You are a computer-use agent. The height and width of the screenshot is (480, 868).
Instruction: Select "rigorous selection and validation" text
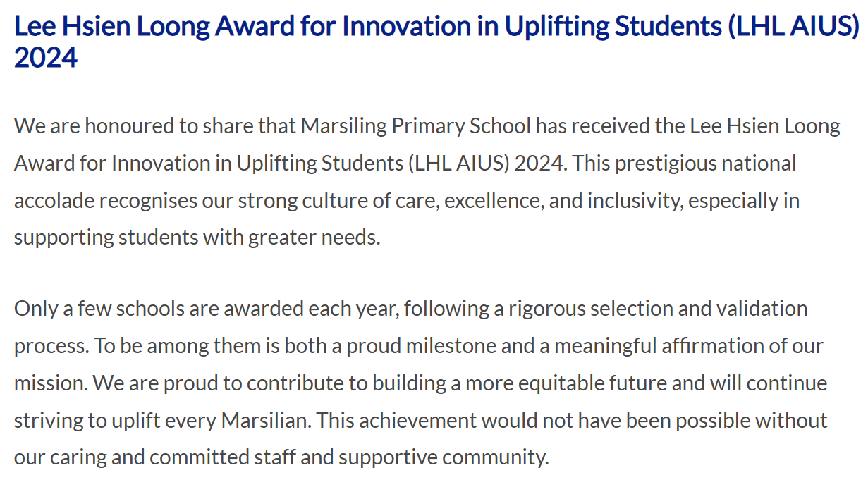pyautogui.click(x=659, y=309)
